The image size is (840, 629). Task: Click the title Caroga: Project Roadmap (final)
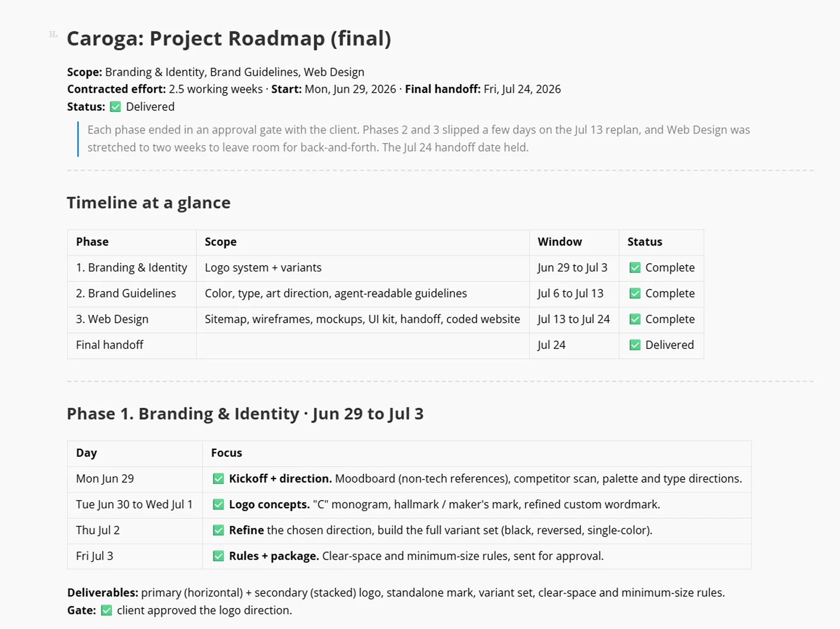229,39
